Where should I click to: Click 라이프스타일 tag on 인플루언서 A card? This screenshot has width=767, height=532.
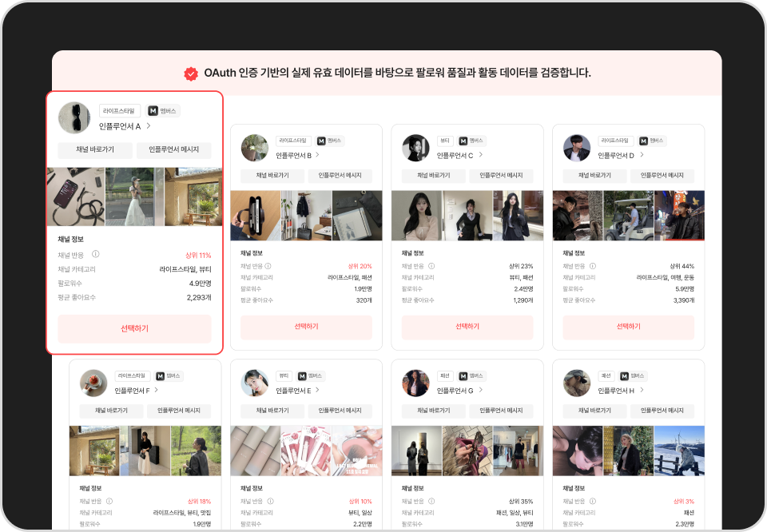click(119, 111)
